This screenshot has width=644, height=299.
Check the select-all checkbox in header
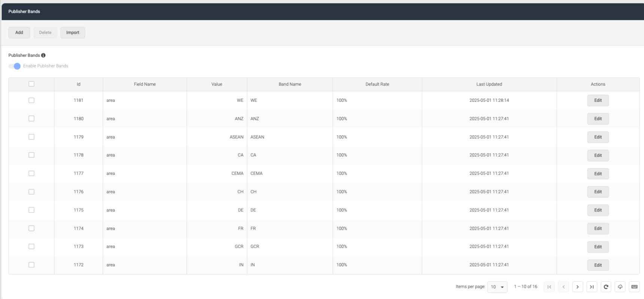pyautogui.click(x=31, y=84)
